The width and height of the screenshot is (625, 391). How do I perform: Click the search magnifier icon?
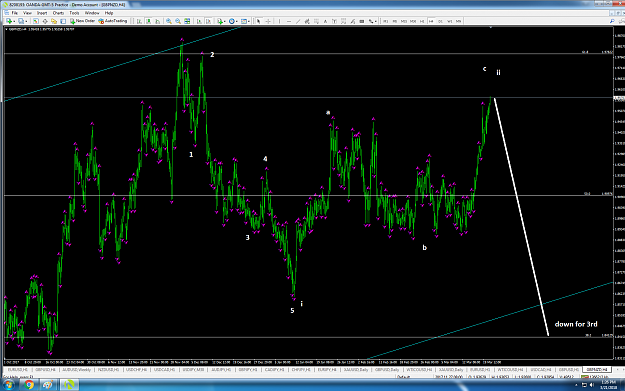(x=612, y=21)
